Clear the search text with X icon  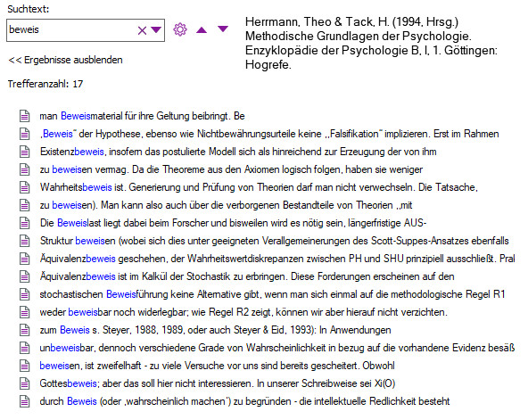tap(142, 30)
